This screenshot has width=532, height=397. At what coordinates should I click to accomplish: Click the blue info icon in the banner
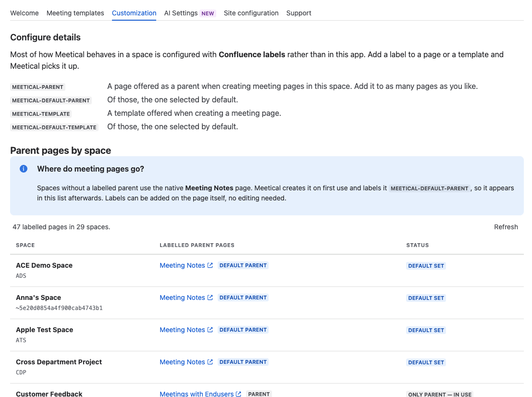(x=24, y=169)
